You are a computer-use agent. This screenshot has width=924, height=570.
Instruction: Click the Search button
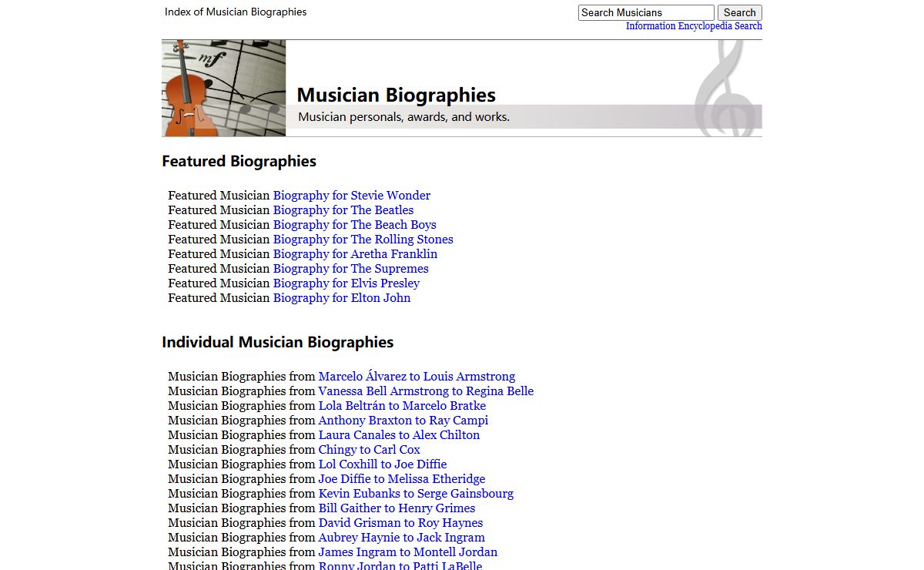point(740,12)
